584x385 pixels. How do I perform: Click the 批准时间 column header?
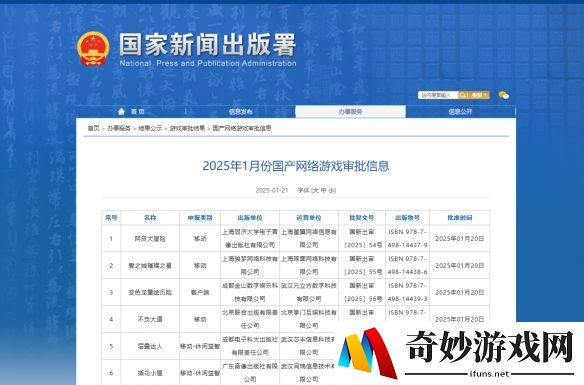[x=460, y=218]
